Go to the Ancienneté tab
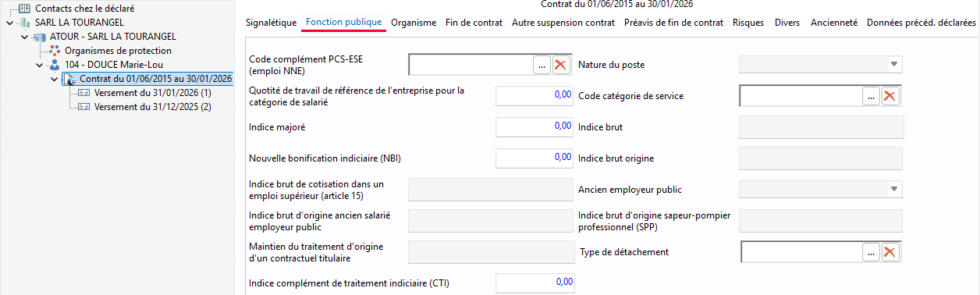The height and width of the screenshot is (295, 980). [834, 23]
